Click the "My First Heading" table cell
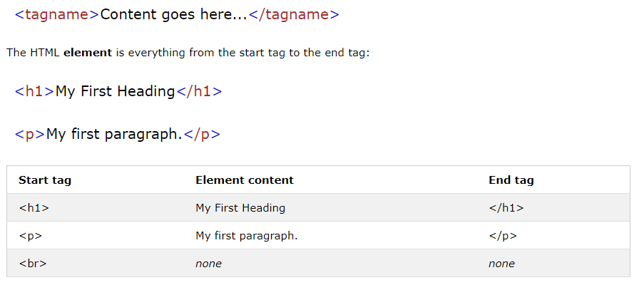 click(x=240, y=208)
